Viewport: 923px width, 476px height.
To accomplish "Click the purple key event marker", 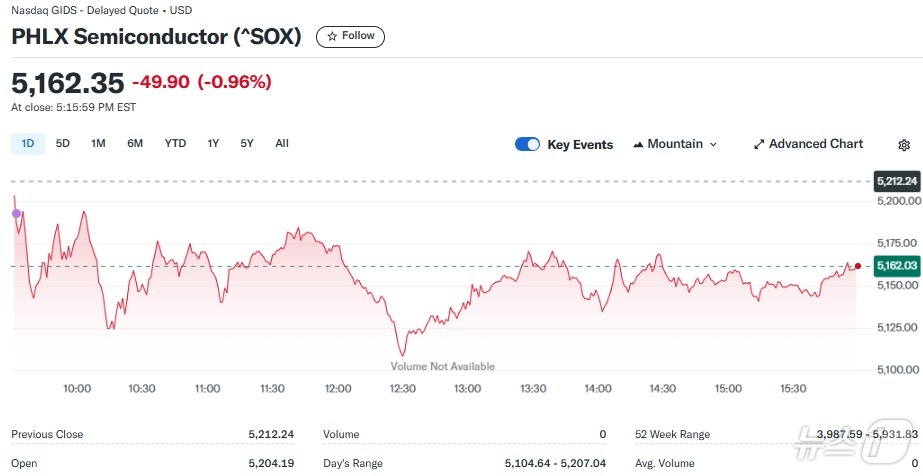I will point(15,213).
